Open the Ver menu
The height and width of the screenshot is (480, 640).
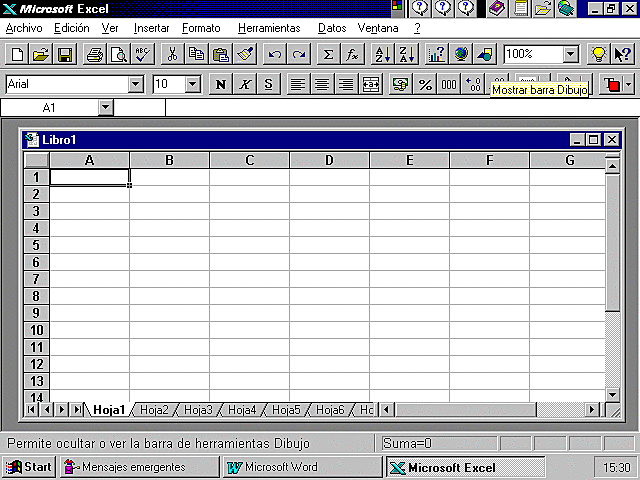[x=110, y=28]
